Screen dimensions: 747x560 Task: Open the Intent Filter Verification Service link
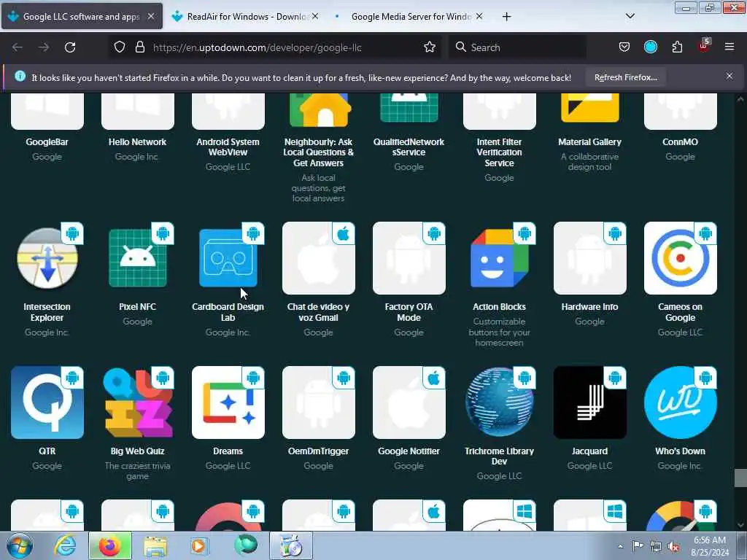coord(499,152)
